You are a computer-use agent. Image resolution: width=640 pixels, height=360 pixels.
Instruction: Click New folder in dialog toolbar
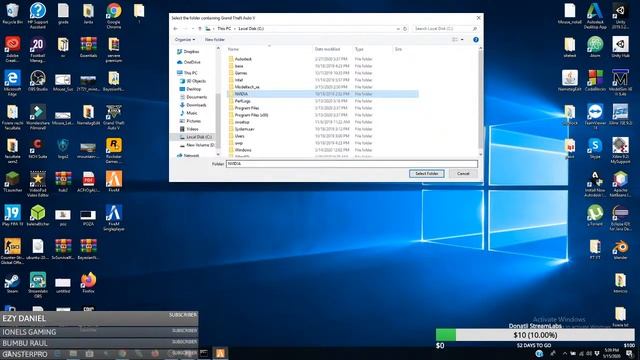pos(215,40)
